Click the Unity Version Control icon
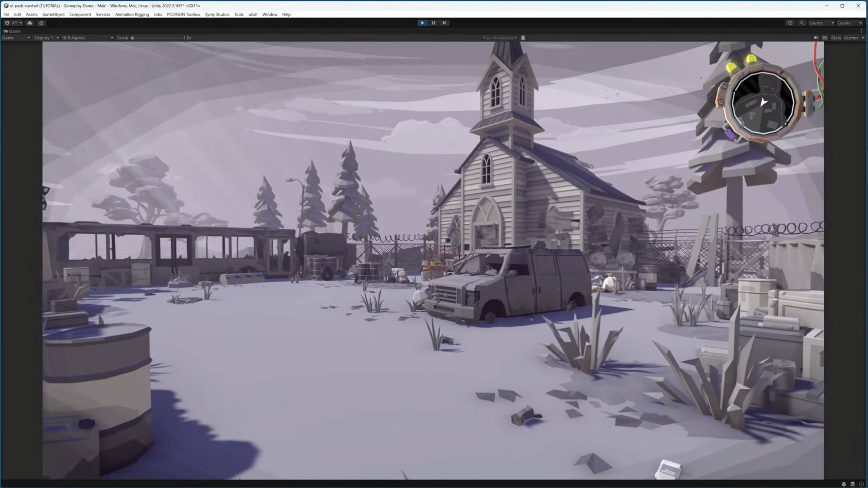 tap(41, 23)
